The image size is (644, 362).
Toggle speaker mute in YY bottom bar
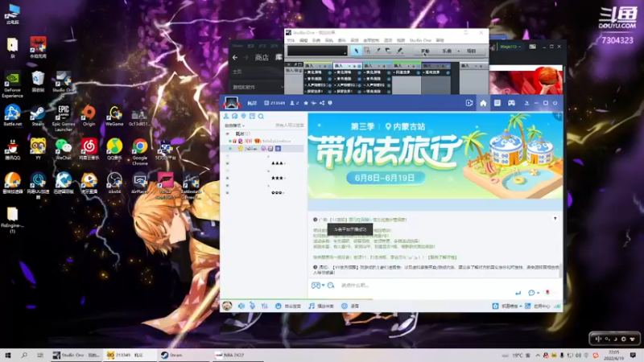pos(241,306)
